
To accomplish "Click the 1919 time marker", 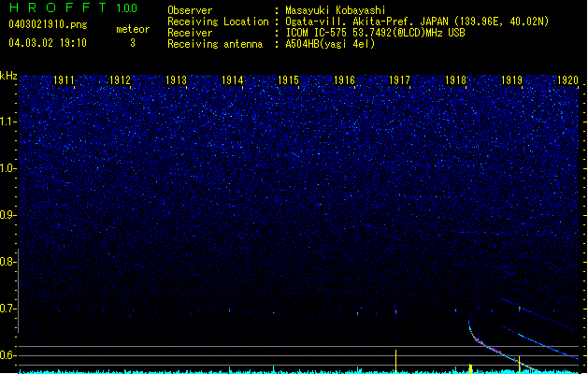I will pos(512,80).
